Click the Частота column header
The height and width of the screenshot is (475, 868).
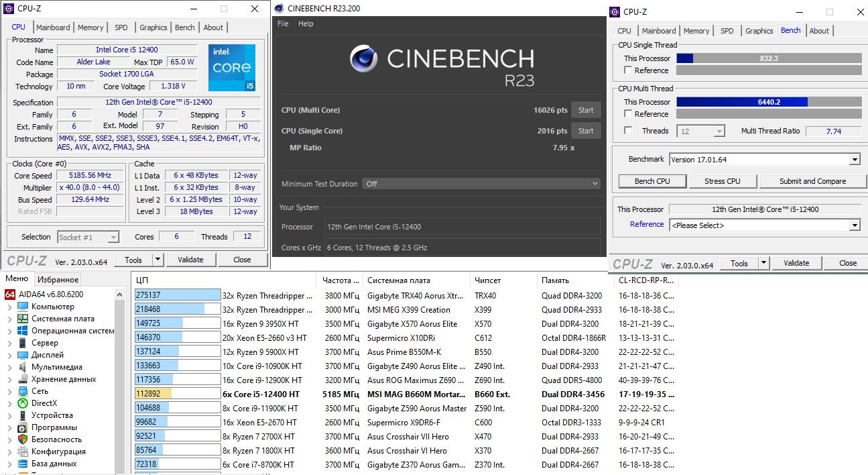coord(341,280)
